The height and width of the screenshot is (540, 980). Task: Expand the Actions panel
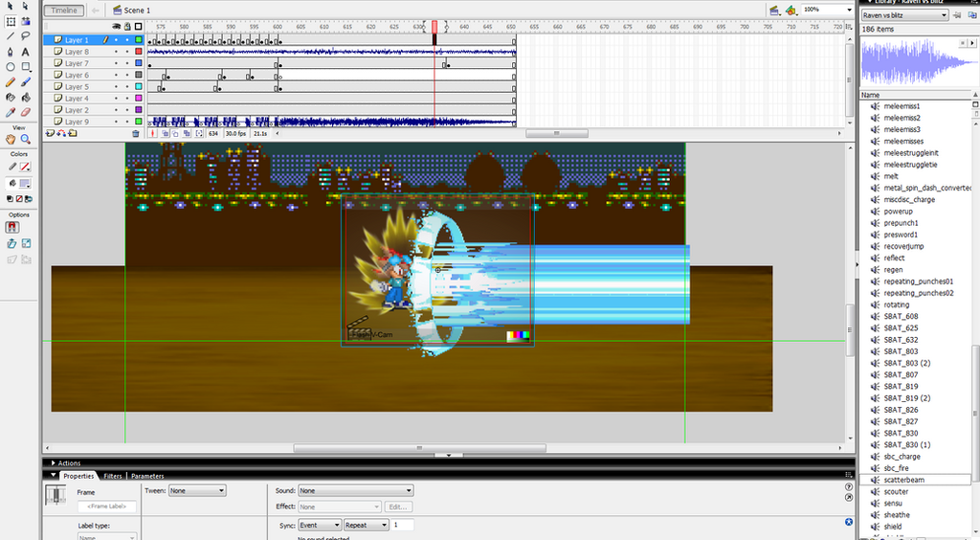coord(54,463)
